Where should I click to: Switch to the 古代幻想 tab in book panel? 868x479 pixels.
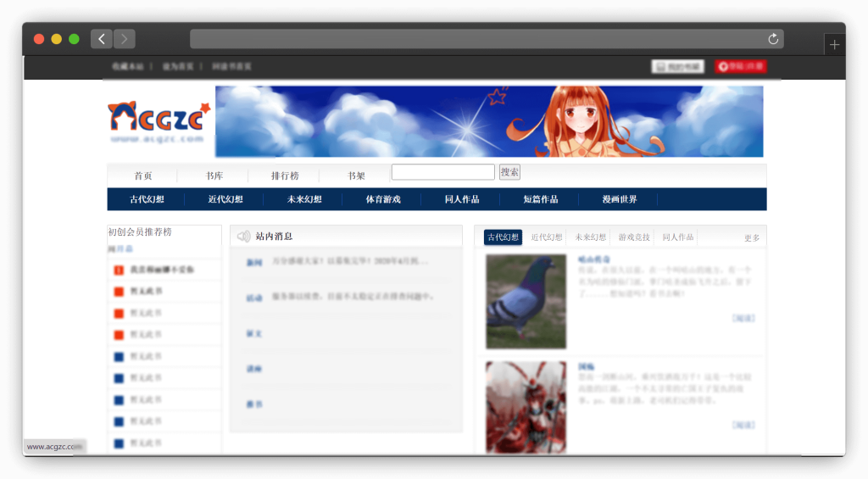click(x=503, y=237)
